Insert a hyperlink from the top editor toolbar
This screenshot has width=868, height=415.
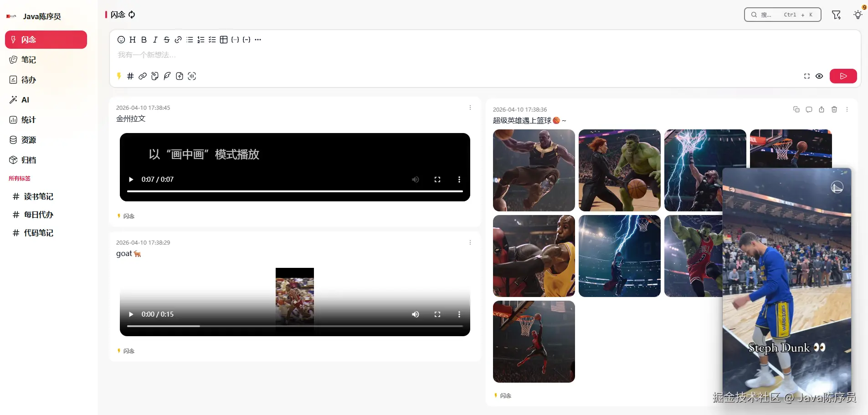pos(178,40)
